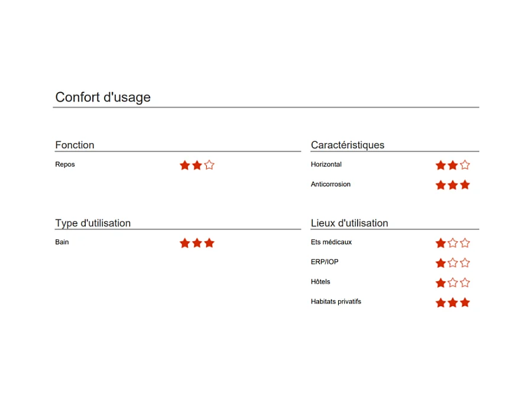Click the Lieux d'utilisation section title
Screen dimensions: 532x399
pyautogui.click(x=349, y=223)
